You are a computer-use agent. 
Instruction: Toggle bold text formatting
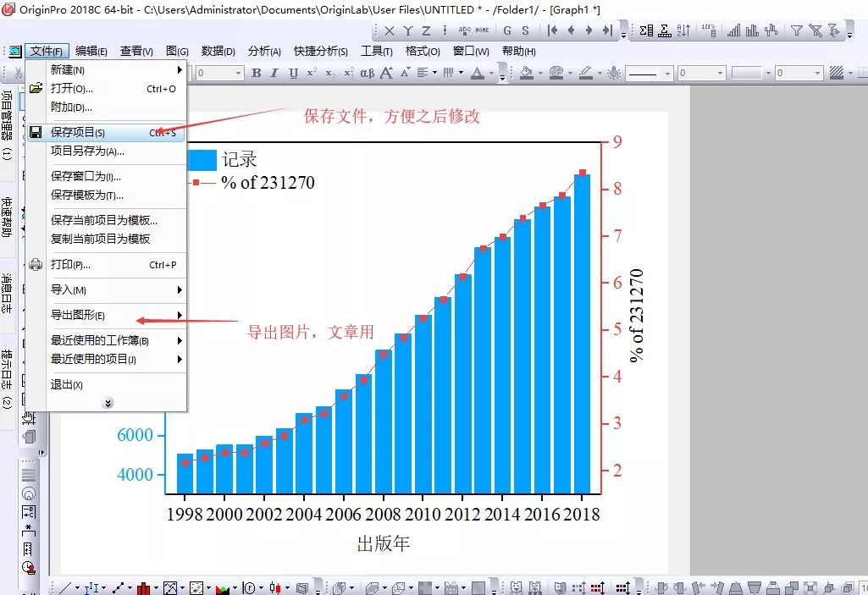pyautogui.click(x=257, y=73)
